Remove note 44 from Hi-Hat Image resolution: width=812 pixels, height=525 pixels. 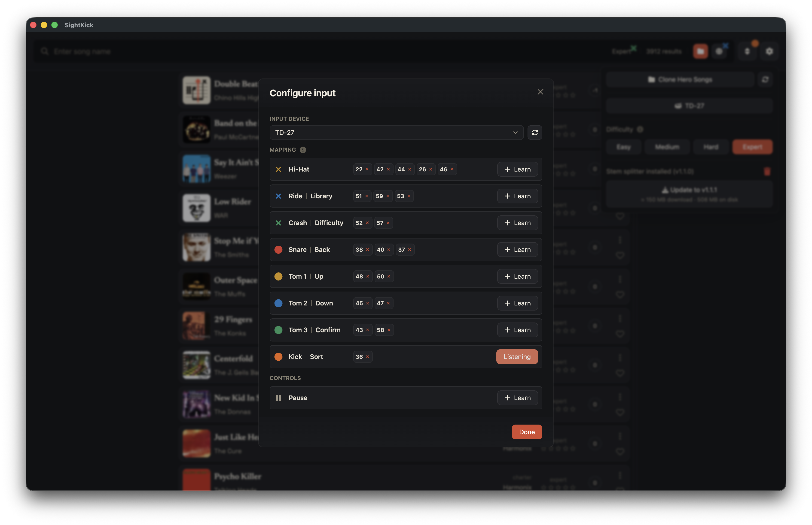tap(409, 169)
